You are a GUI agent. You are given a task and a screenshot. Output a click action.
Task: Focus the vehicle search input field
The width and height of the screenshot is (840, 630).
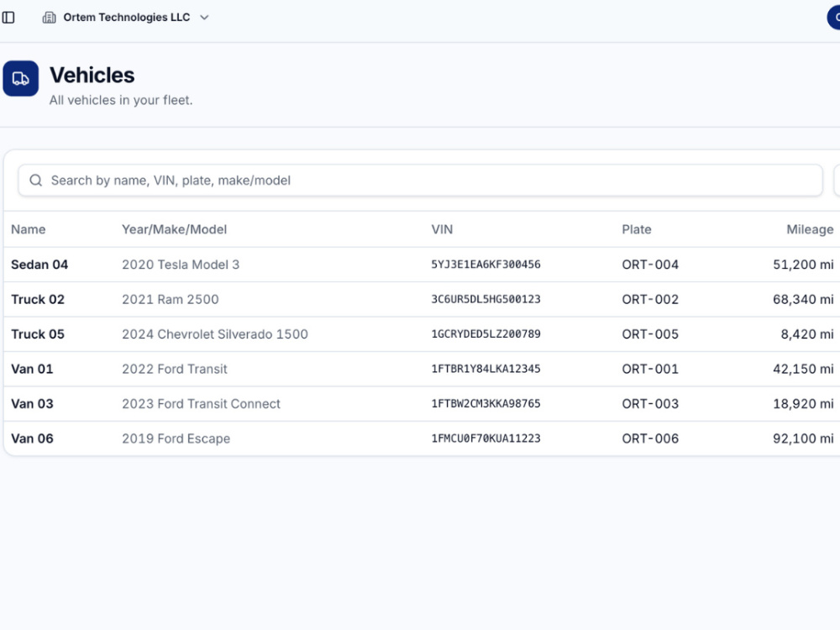420,181
